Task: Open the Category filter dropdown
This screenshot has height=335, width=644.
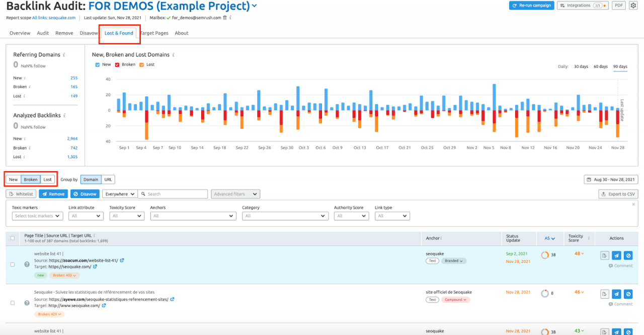Action: [x=285, y=216]
